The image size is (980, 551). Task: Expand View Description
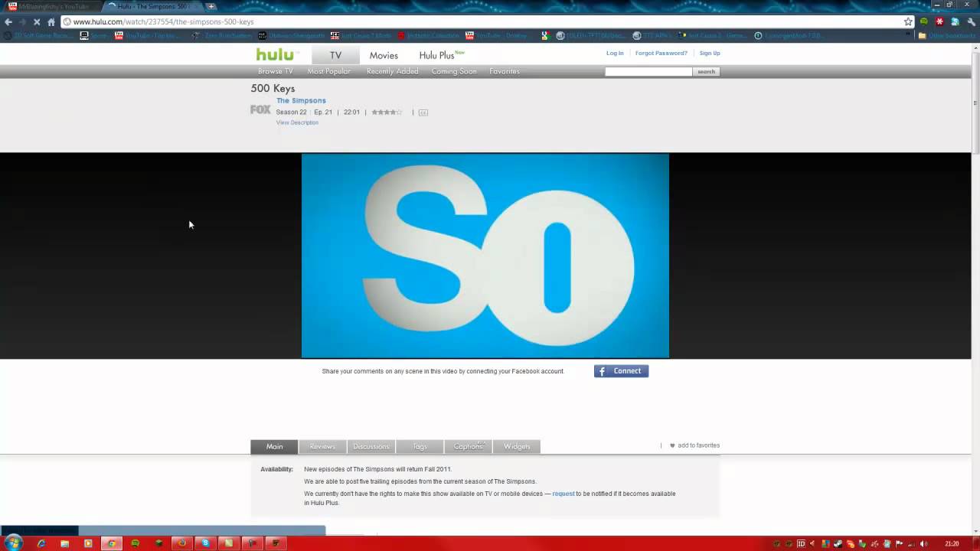tap(297, 122)
